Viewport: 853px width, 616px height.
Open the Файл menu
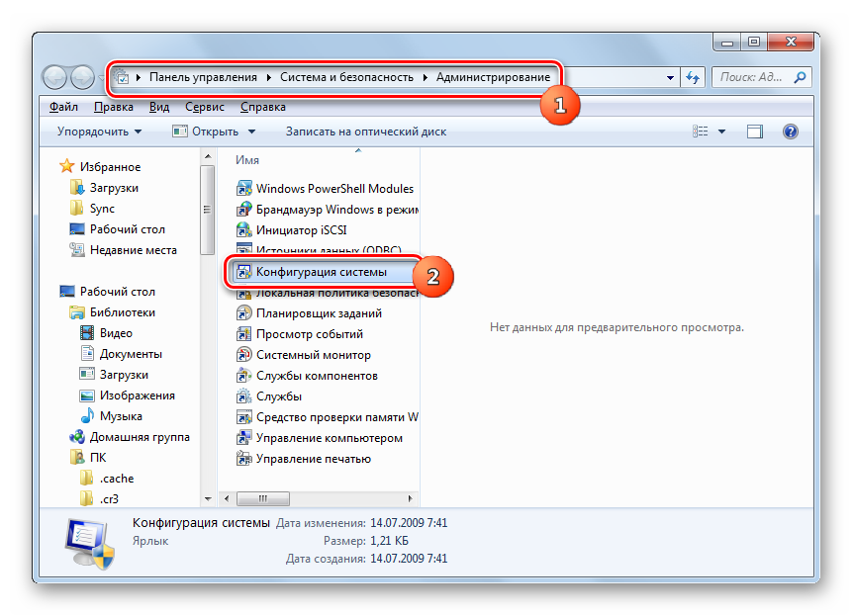(x=63, y=107)
